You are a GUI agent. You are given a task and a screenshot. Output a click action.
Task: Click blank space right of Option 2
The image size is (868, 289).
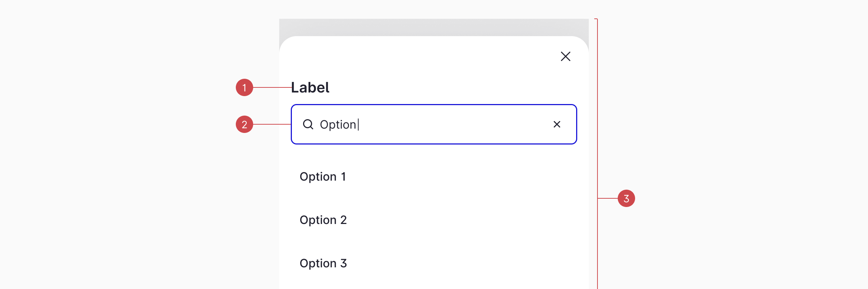click(463, 220)
